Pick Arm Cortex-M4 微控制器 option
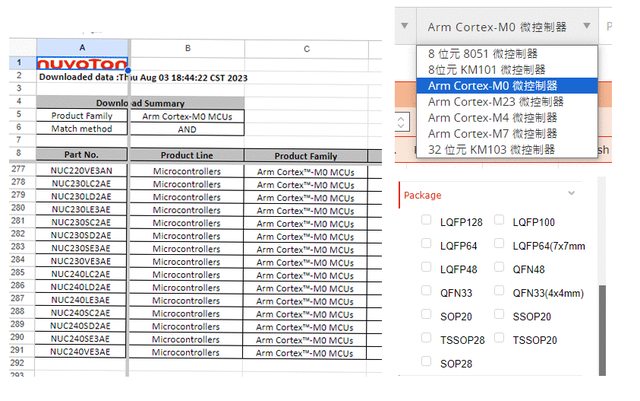Viewport: 640px width, 401px height. 491,118
